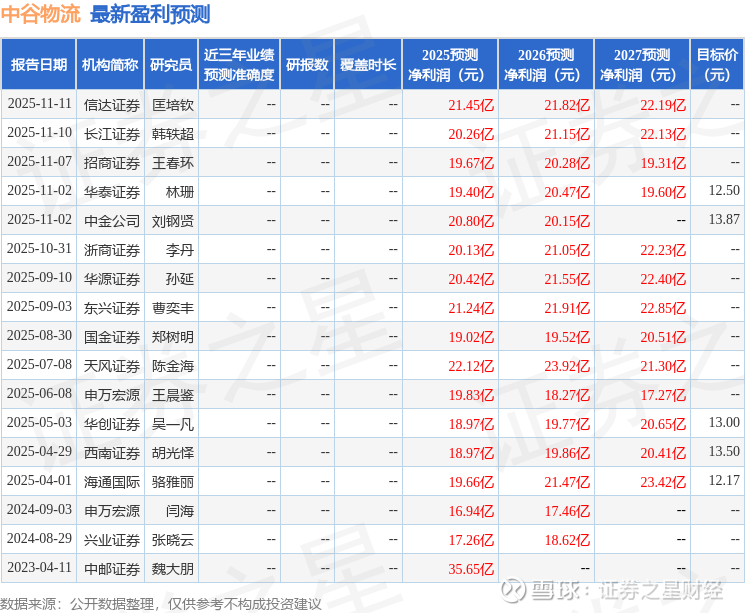Image resolution: width=745 pixels, height=613 pixels.
Task: Click analyst name 刘钢贤
Action: point(173,221)
